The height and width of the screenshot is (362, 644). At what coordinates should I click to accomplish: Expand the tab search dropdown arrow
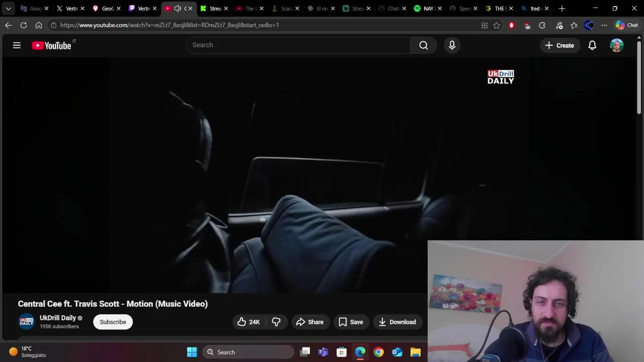coord(9,9)
